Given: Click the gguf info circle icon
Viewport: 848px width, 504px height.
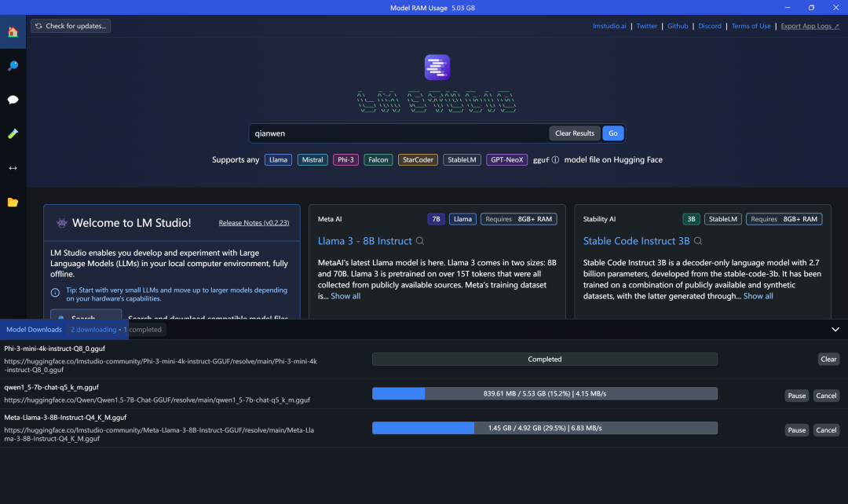Looking at the screenshot, I should point(555,159).
